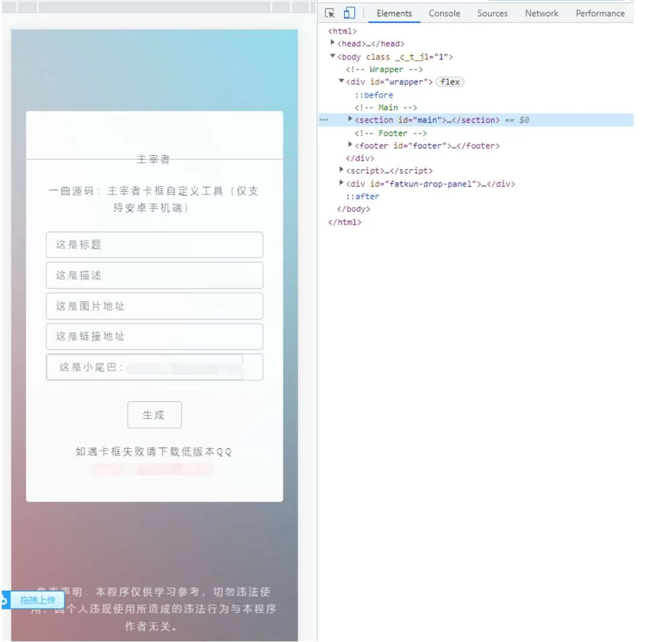
Task: Switch to the Console tab
Action: [x=444, y=13]
